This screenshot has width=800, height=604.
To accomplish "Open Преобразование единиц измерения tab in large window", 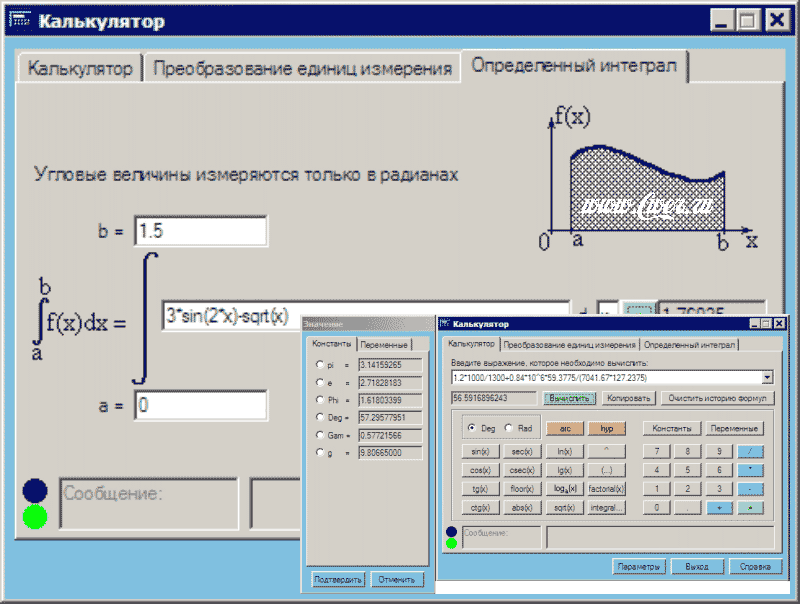I will [x=303, y=68].
